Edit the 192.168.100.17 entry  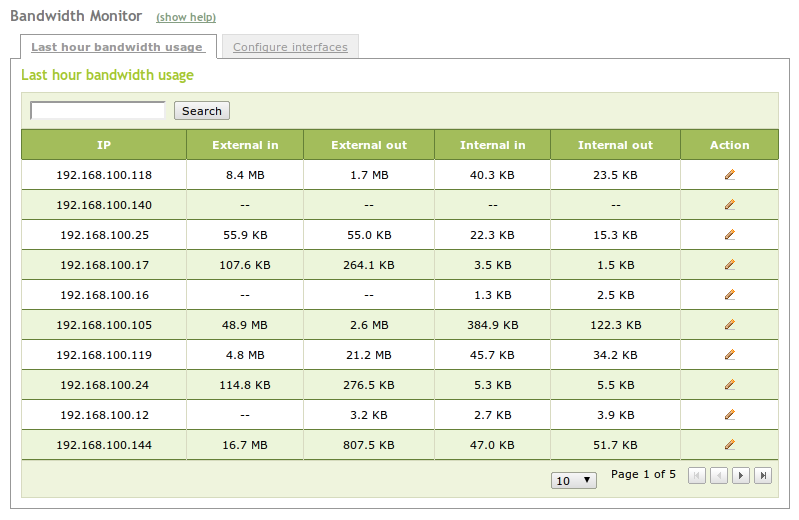(729, 265)
